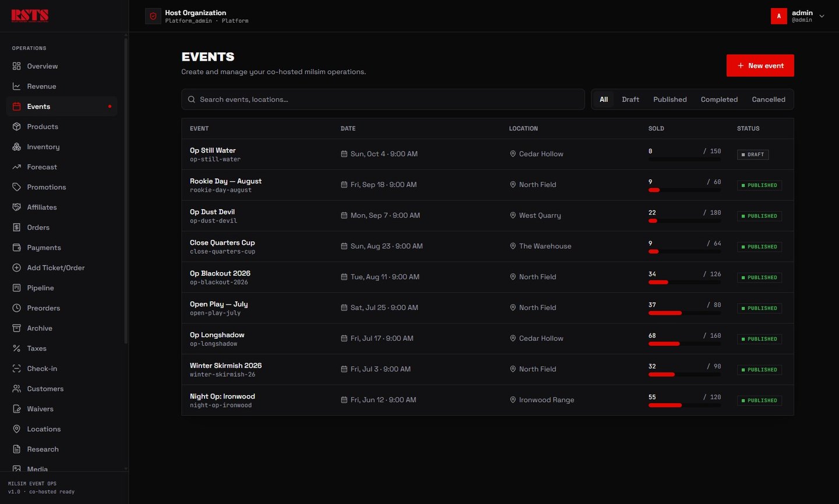Image resolution: width=839 pixels, height=504 pixels.
Task: Click the Inventory cubes icon
Action: click(16, 147)
